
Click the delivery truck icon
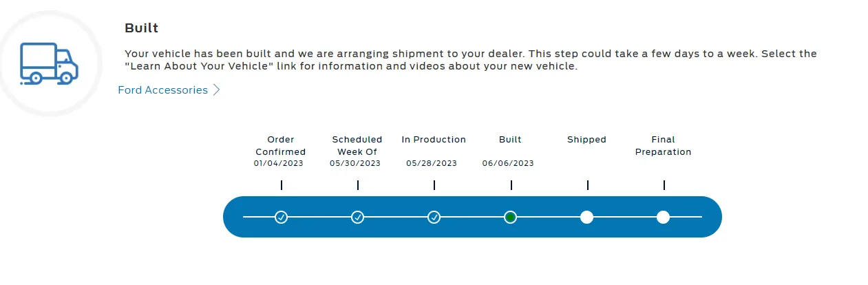[49, 63]
